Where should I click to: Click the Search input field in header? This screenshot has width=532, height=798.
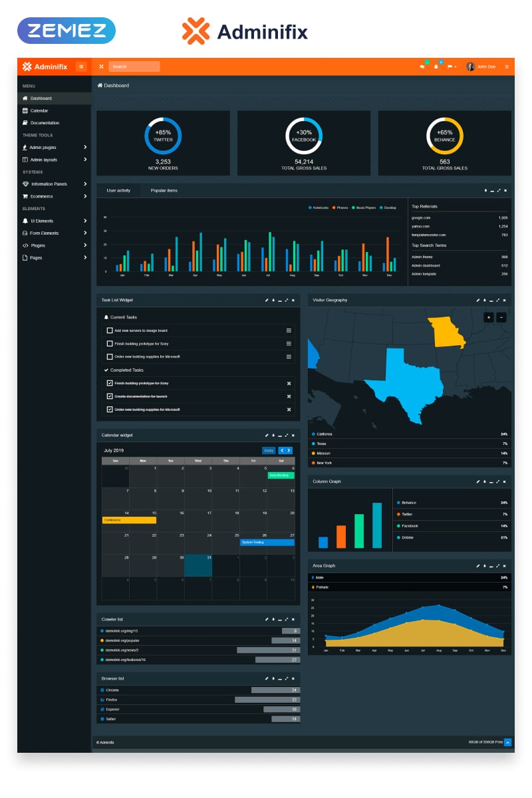point(134,66)
